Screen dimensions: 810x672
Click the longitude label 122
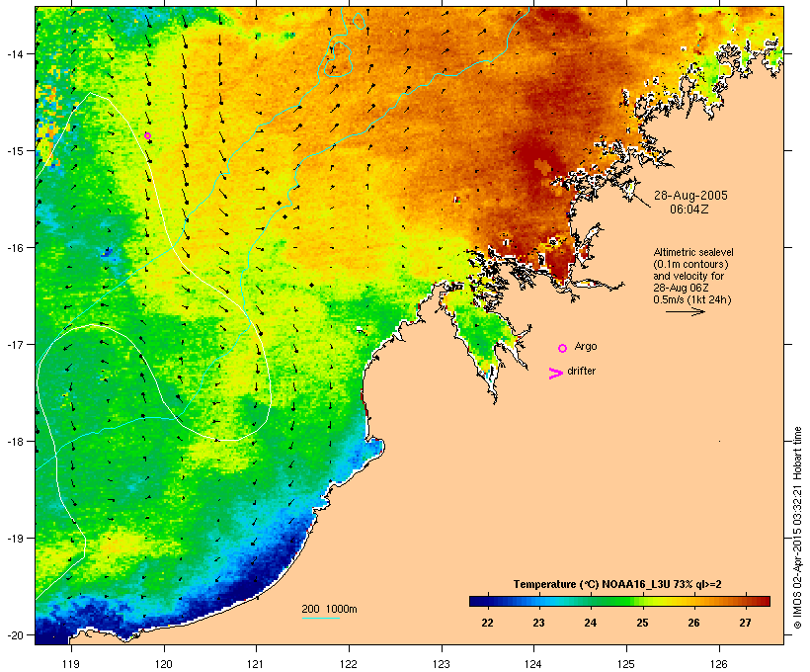(x=349, y=664)
